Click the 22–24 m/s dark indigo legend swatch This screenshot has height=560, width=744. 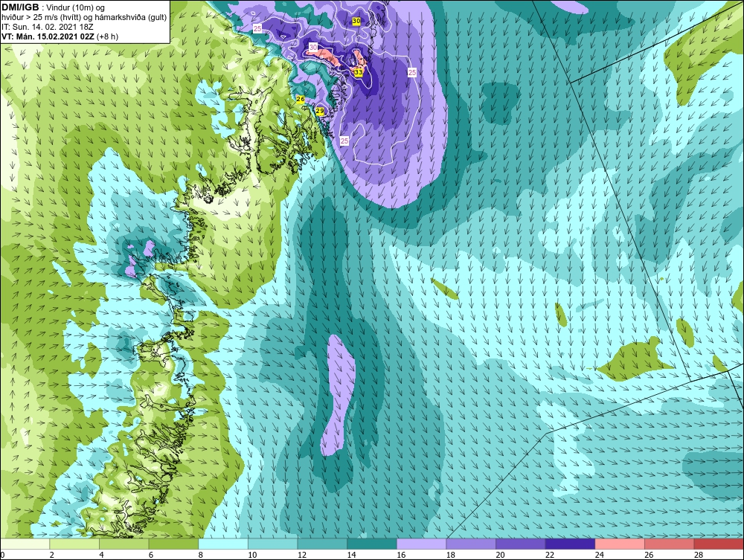(x=571, y=544)
